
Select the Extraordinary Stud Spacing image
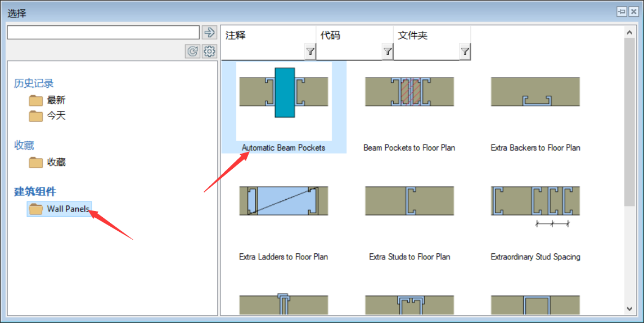click(535, 207)
